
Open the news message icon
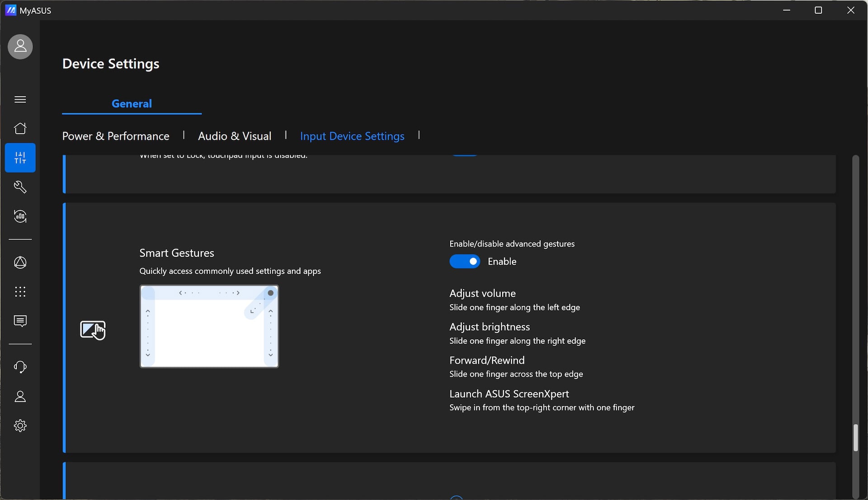[x=20, y=321]
